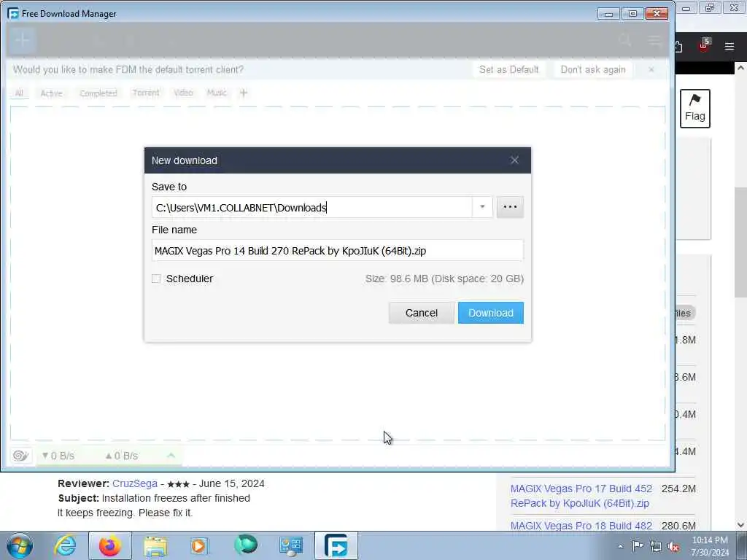Click scrollbar up arrow in Firefox
The image size is (747, 560).
point(740,68)
